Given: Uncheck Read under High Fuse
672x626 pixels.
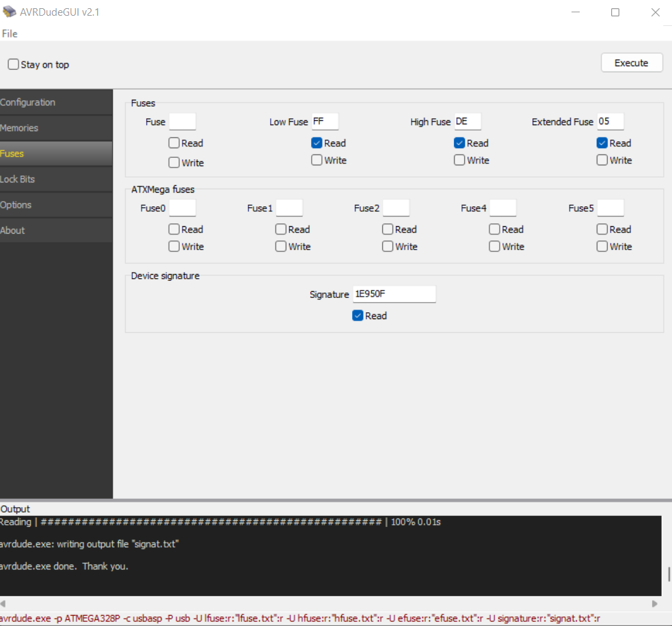Looking at the screenshot, I should pos(459,143).
